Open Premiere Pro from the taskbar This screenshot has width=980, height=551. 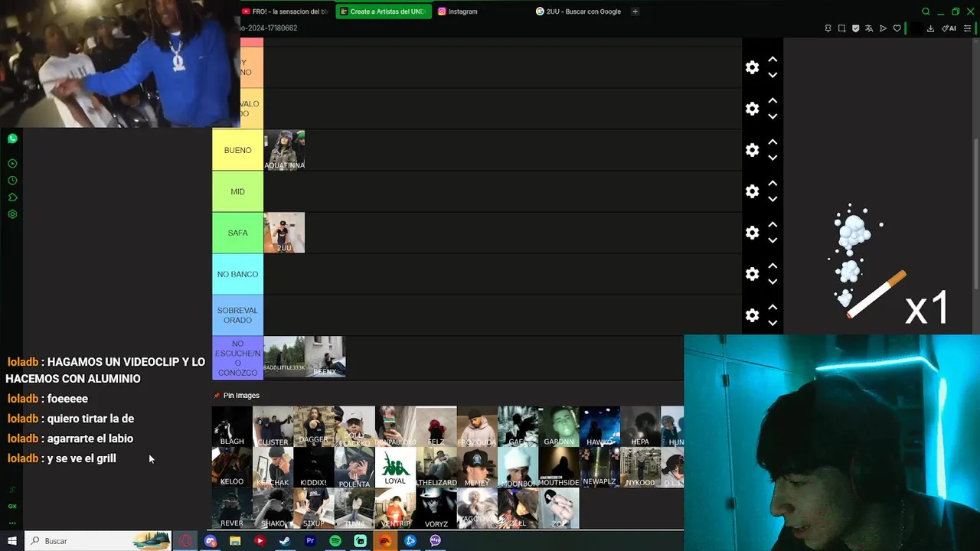click(x=310, y=541)
